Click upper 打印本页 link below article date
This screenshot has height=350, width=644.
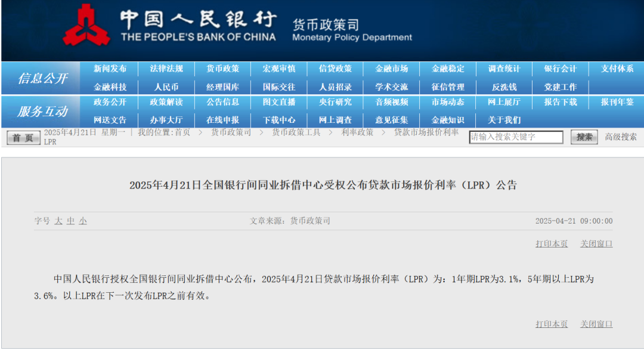(x=552, y=244)
